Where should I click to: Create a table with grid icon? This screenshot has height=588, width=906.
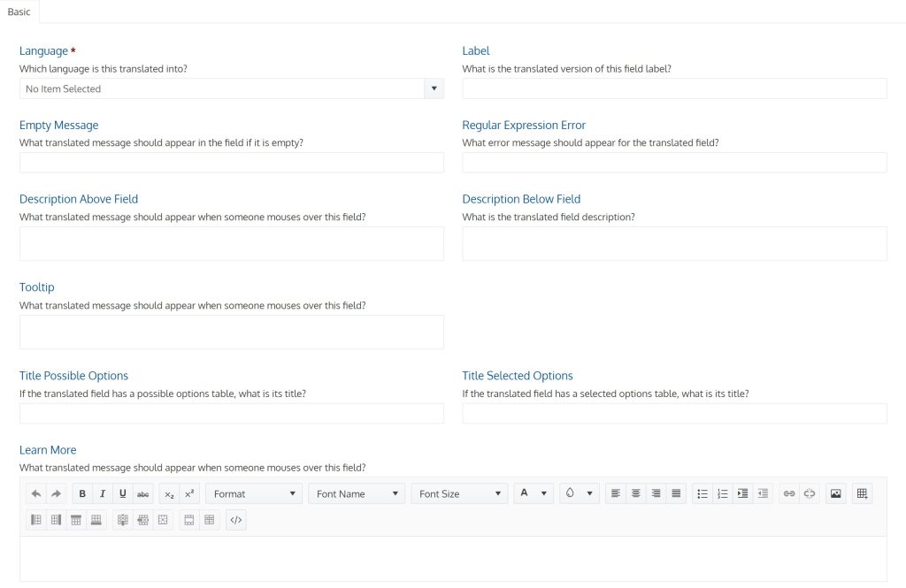tap(862, 494)
